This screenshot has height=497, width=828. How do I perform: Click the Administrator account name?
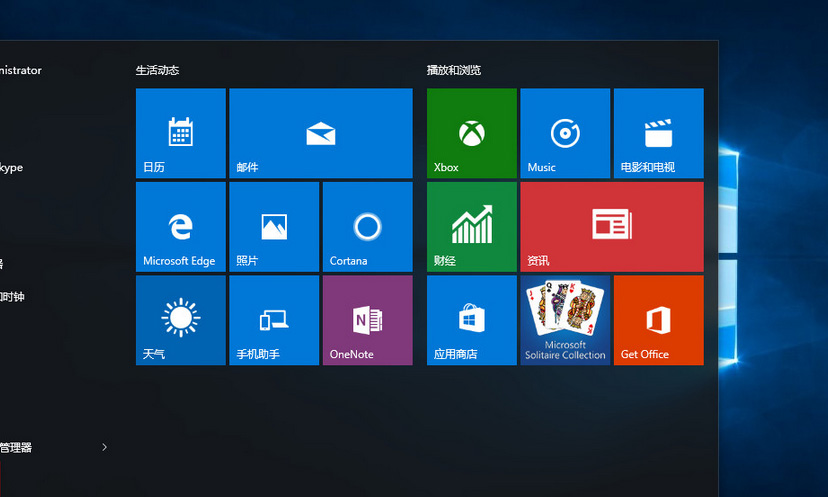[x=20, y=70]
